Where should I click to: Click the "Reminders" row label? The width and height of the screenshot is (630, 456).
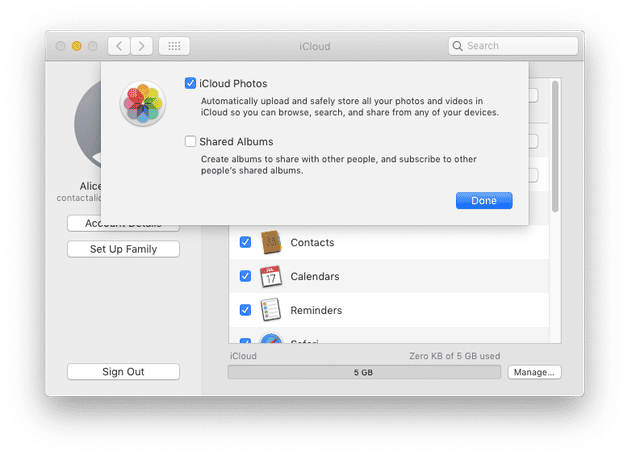tap(316, 310)
